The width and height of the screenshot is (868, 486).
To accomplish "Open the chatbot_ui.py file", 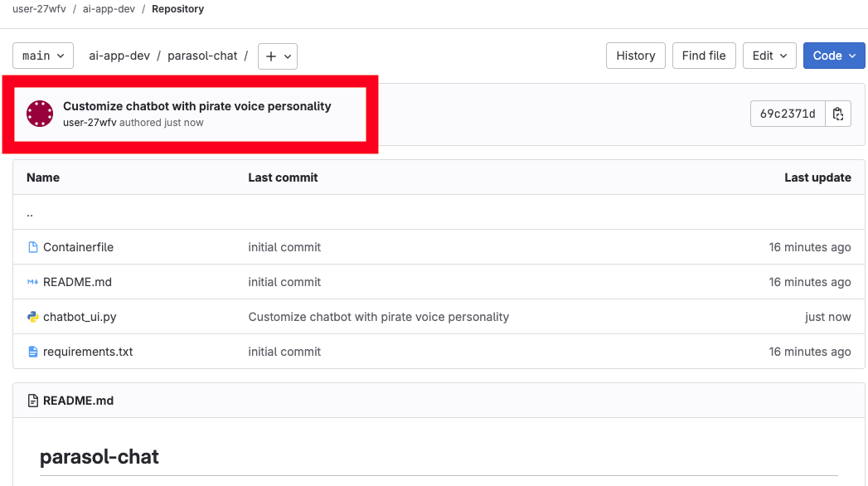I will pyautogui.click(x=80, y=317).
